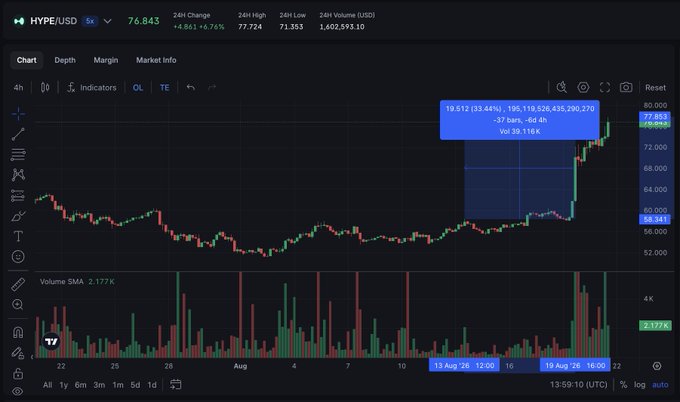Toggle magnet mode snapping

[x=18, y=333]
